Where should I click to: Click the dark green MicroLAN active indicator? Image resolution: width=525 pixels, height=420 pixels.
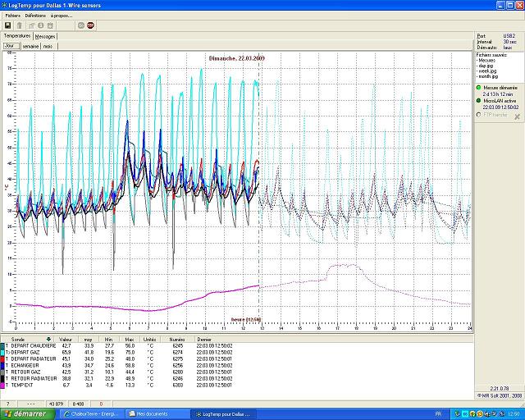[478, 101]
